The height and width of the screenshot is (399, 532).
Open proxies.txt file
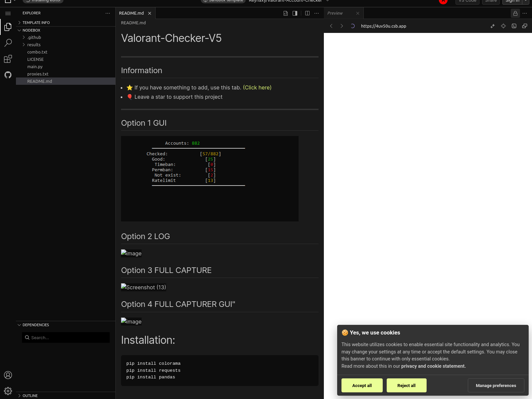(66, 74)
